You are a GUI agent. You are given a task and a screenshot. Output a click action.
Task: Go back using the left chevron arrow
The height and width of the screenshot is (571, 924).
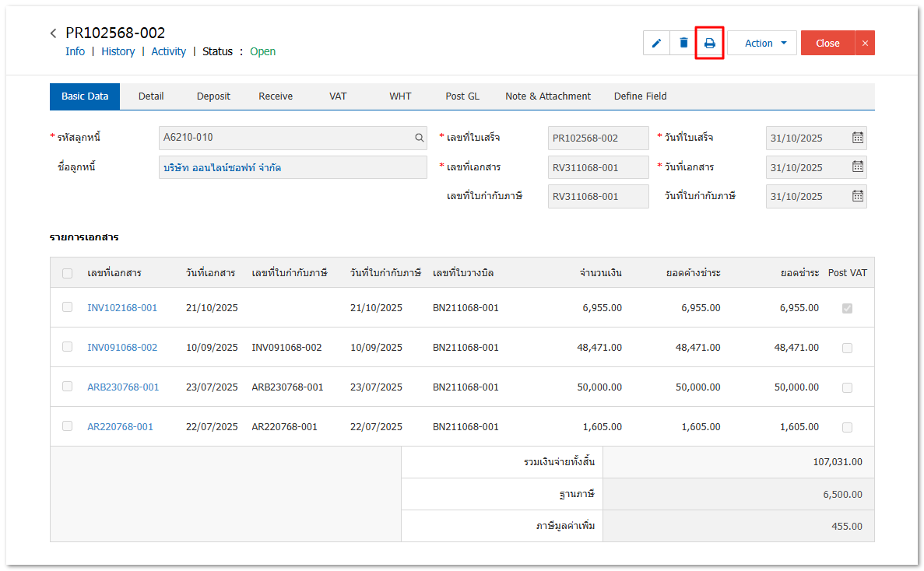53,33
